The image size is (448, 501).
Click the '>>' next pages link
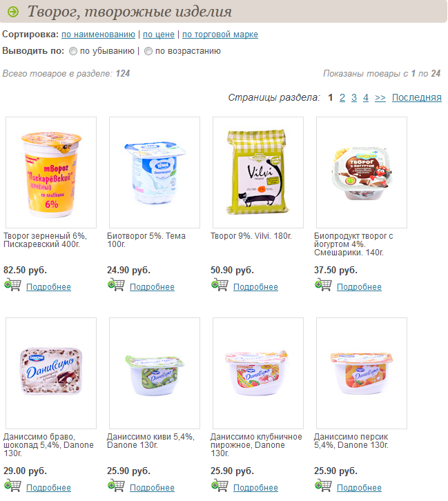point(380,97)
